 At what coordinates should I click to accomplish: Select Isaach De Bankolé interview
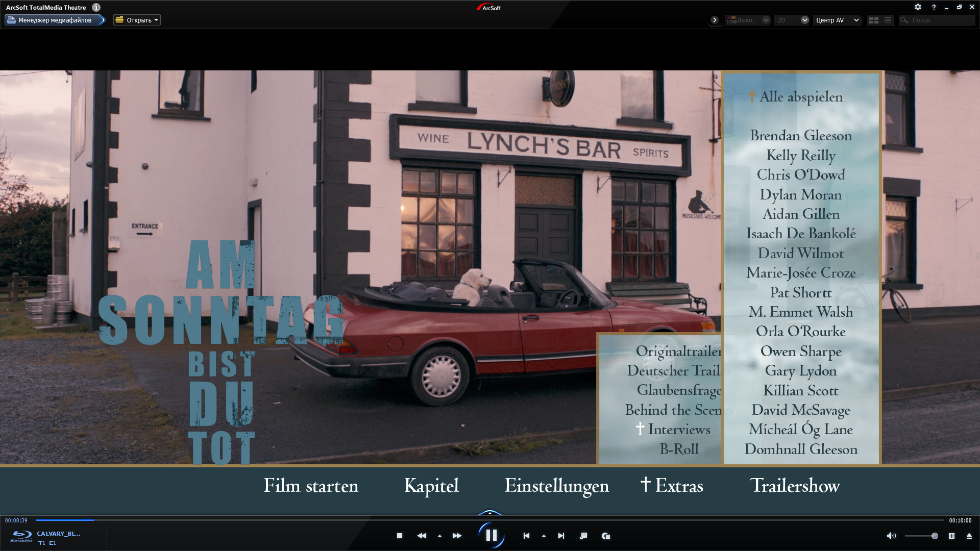click(801, 233)
